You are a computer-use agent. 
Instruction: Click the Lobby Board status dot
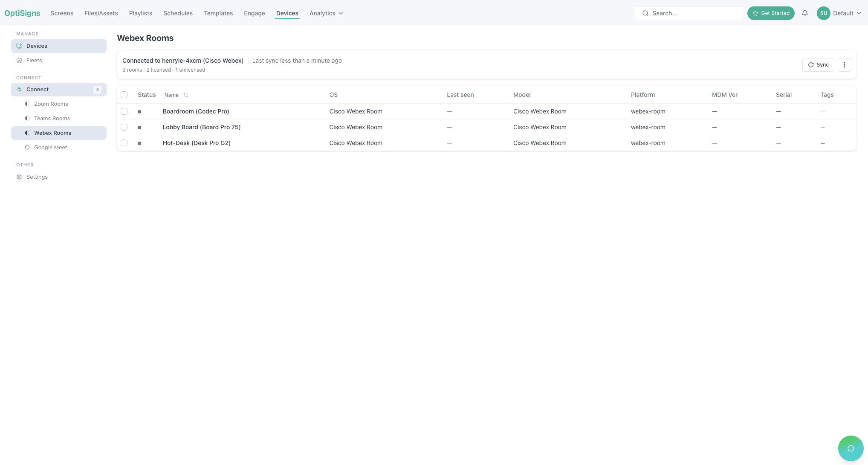click(x=139, y=128)
